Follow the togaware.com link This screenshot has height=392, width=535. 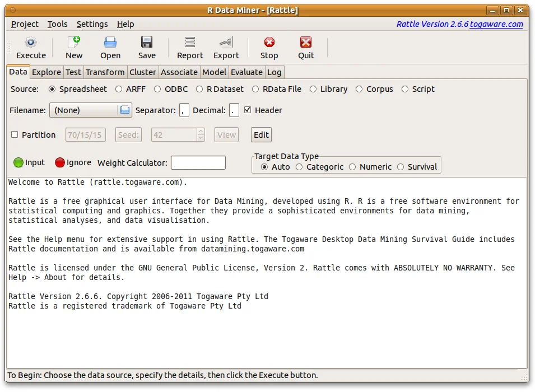click(x=496, y=24)
